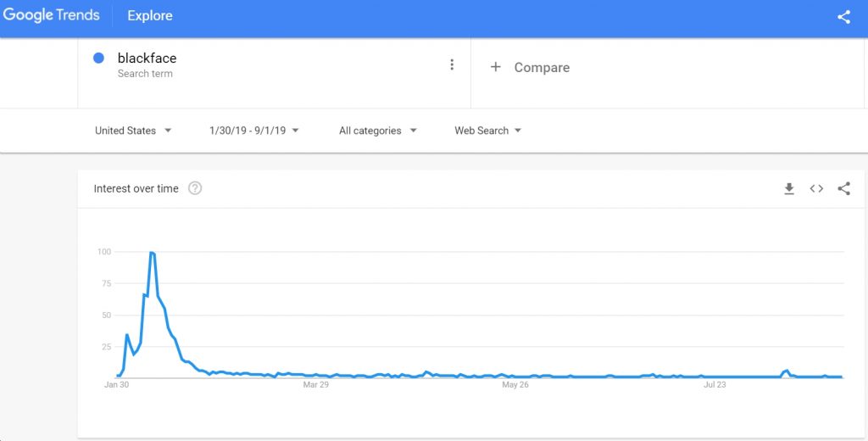Image resolution: width=868 pixels, height=441 pixels.
Task: Click the Interest over time heading
Action: [x=136, y=188]
